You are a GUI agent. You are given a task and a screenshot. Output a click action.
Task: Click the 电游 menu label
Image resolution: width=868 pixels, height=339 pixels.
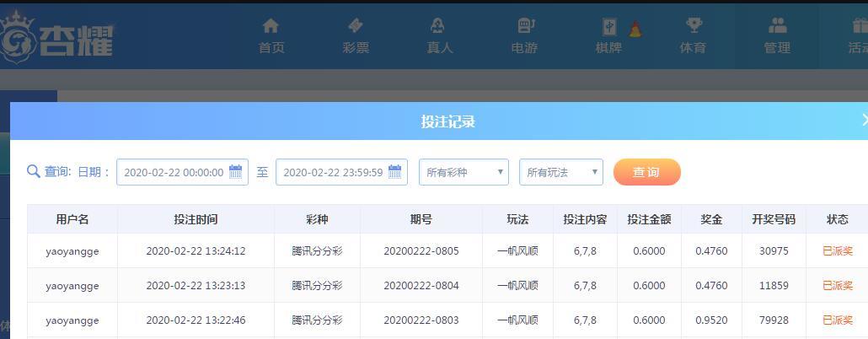[524, 48]
